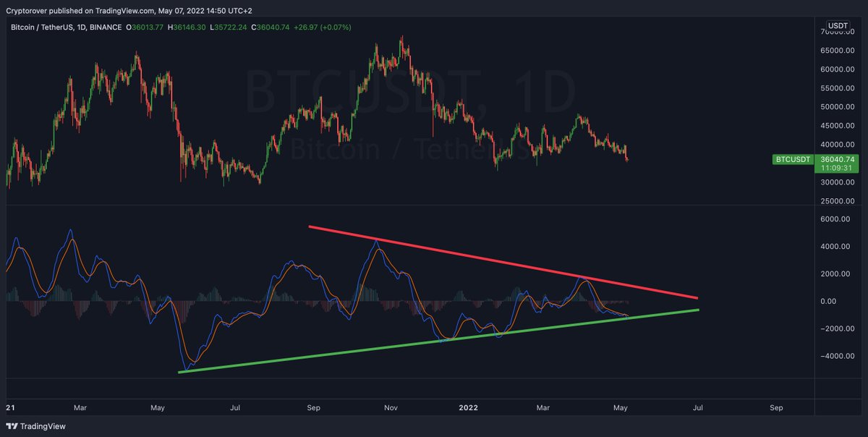868x437 pixels.
Task: Click the May time axis label before Jul
Action: [158, 408]
